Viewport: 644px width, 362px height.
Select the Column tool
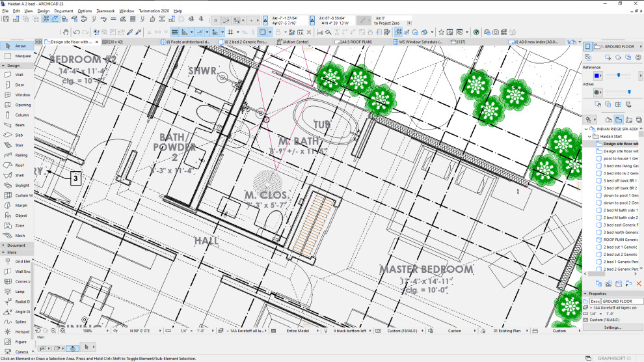click(16, 115)
